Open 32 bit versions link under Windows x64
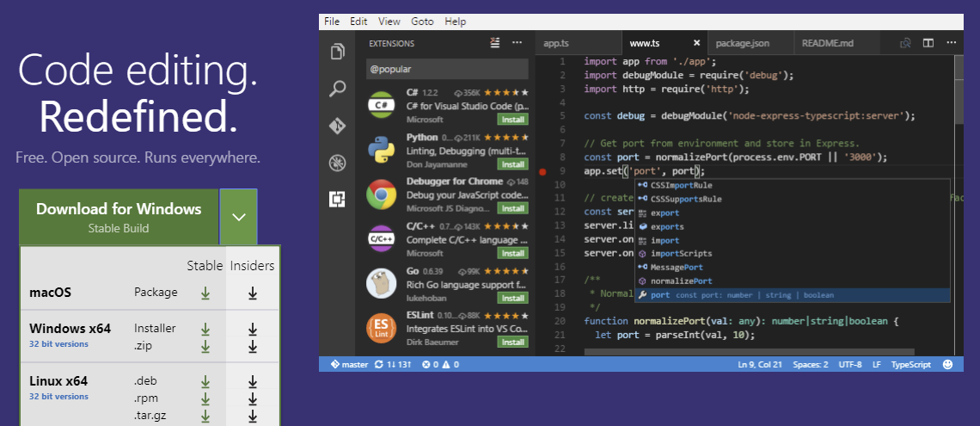 point(58,343)
